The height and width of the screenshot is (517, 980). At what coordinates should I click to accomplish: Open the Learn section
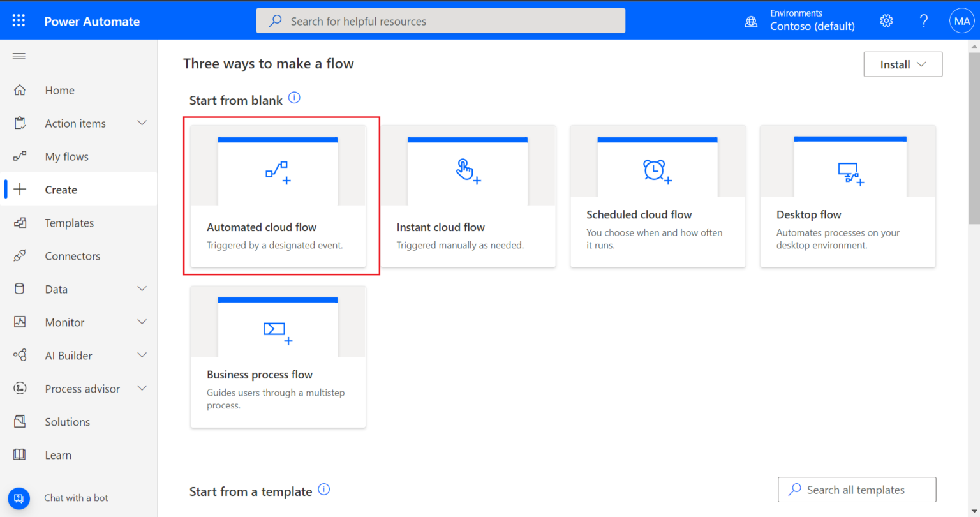[58, 454]
